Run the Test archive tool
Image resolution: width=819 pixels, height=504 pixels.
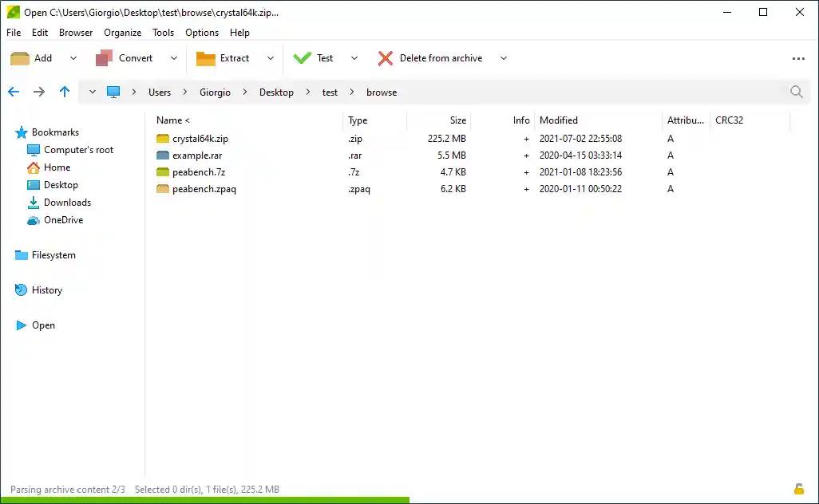[x=324, y=57]
